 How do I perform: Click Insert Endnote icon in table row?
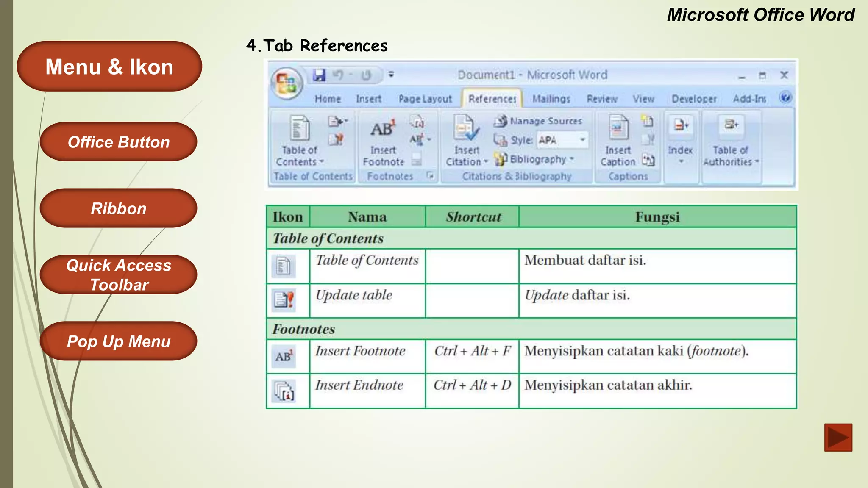tap(284, 391)
